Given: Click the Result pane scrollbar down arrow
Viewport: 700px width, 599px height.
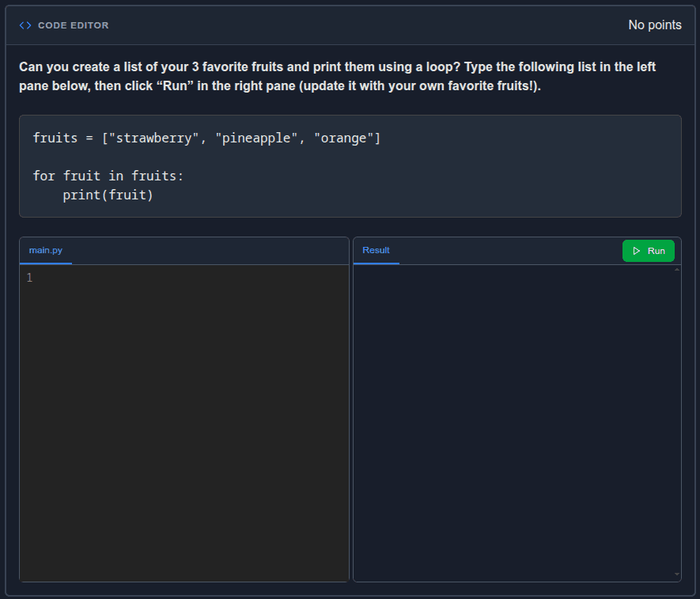Looking at the screenshot, I should [677, 574].
